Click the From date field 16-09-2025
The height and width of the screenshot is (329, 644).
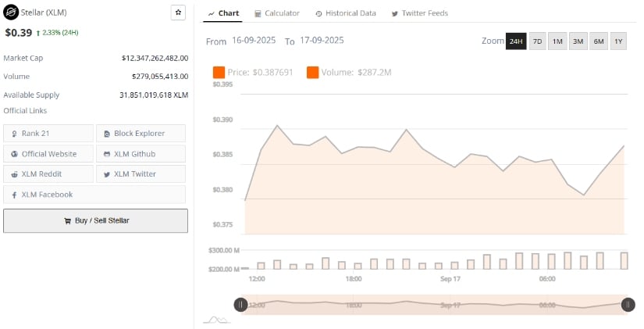pos(255,41)
